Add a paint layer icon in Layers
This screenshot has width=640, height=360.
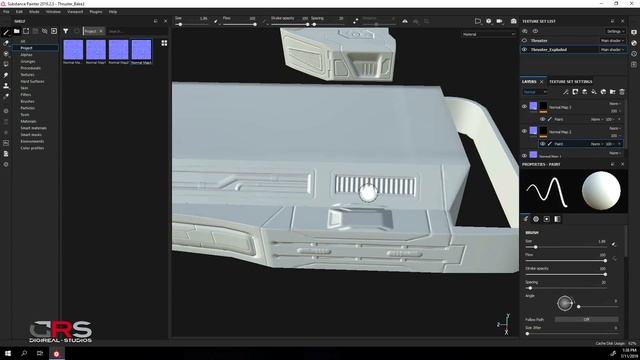coord(584,92)
